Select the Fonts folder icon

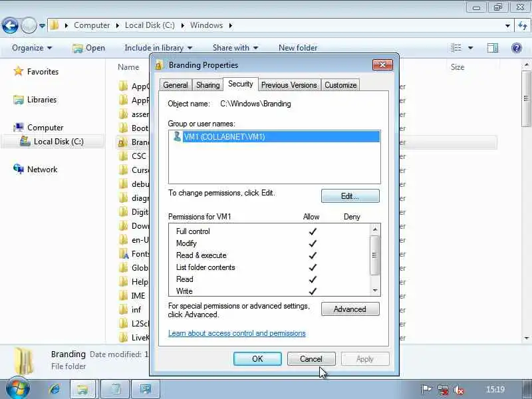click(124, 254)
